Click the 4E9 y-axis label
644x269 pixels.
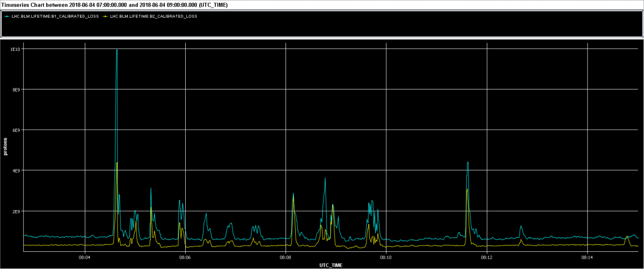coord(17,170)
